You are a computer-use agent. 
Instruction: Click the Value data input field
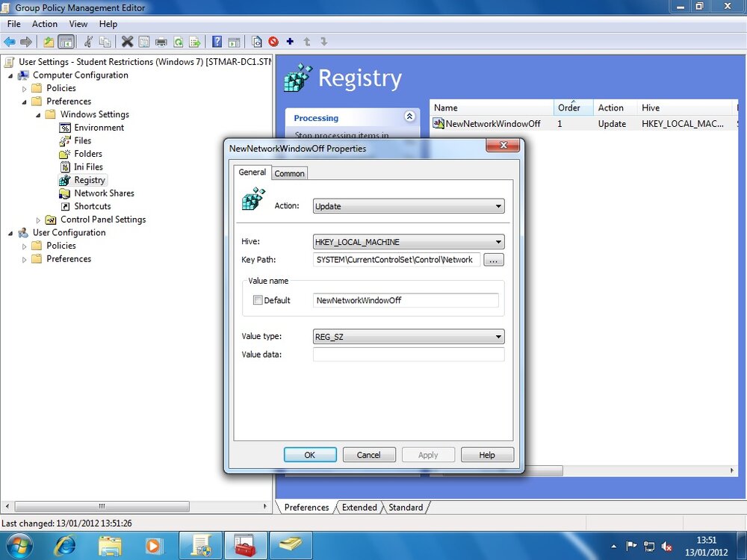tap(409, 354)
